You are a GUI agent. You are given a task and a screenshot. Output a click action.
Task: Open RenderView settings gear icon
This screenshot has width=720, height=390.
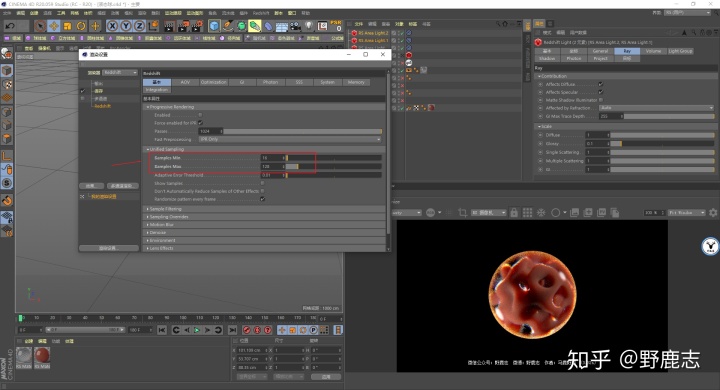click(x=713, y=213)
